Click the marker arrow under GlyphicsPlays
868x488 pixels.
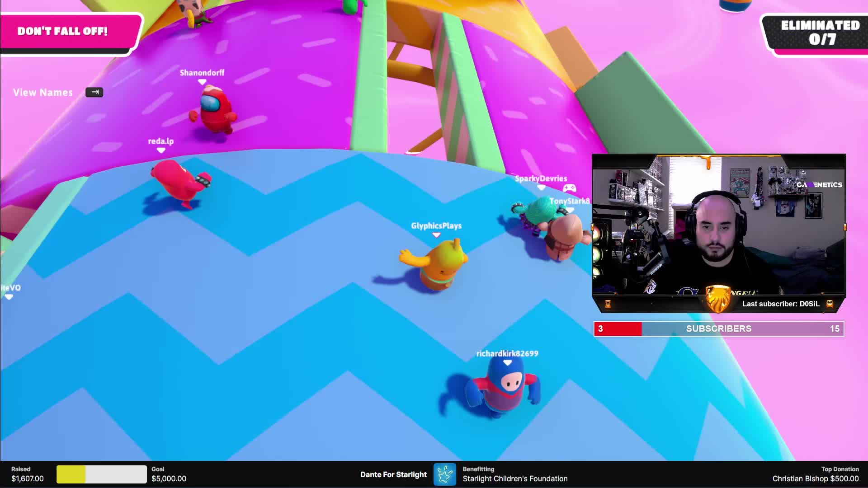(x=436, y=235)
